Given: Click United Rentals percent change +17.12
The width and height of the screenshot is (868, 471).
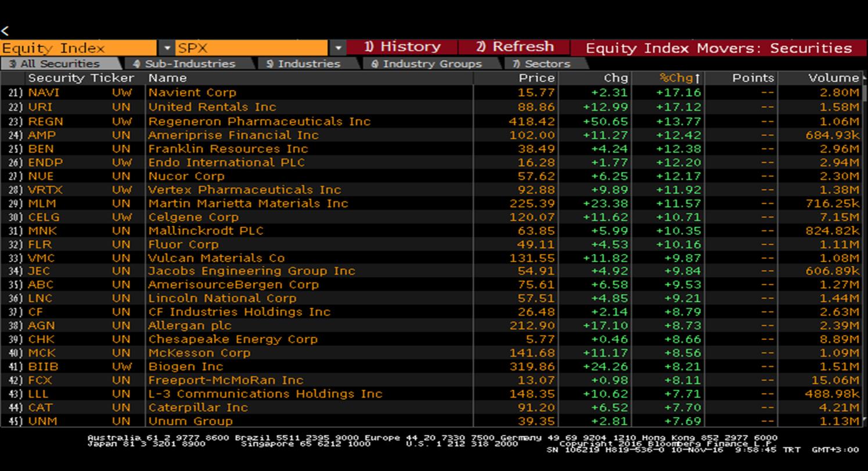Looking at the screenshot, I should tap(679, 107).
